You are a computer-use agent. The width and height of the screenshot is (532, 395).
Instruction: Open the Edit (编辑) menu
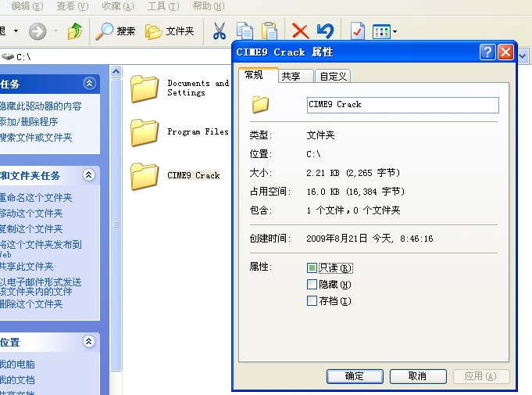pyautogui.click(x=27, y=6)
